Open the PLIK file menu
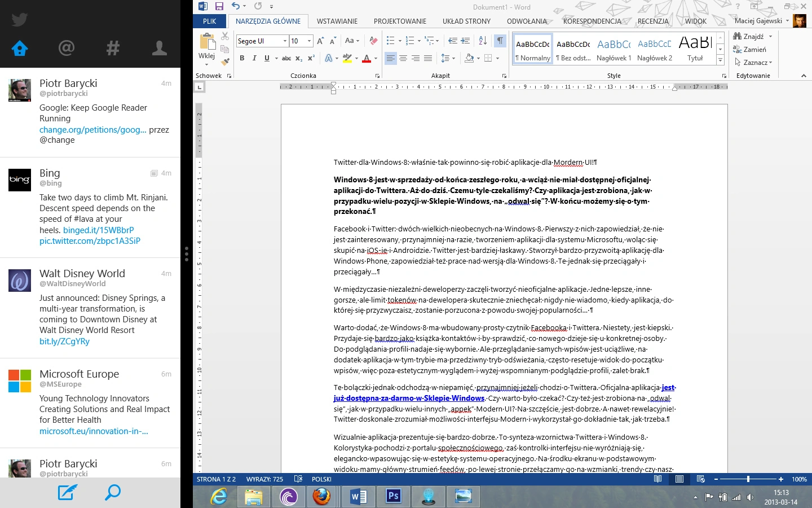Viewport: 812px width, 508px height. pos(210,21)
